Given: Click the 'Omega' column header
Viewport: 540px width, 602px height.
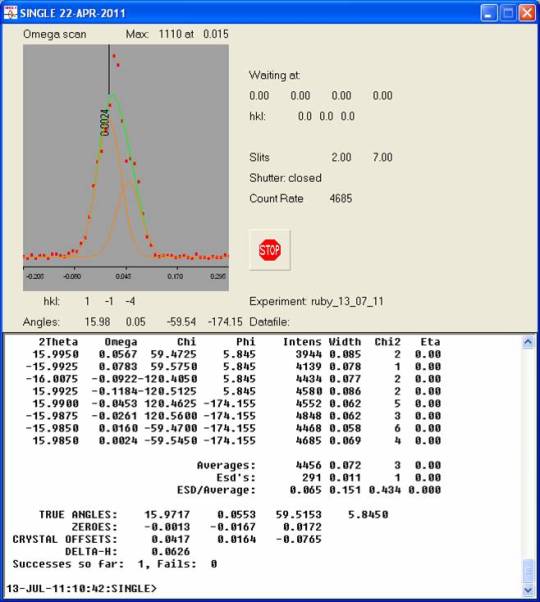Looking at the screenshot, I should [121, 342].
